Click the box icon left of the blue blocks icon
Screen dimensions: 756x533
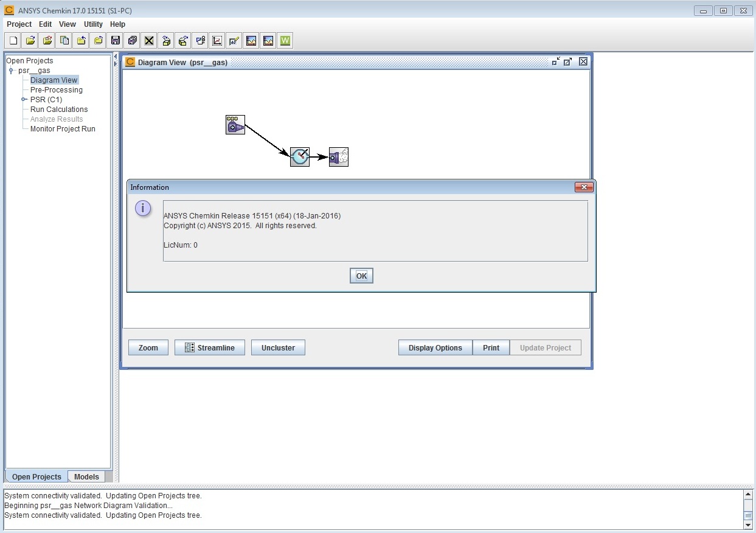click(183, 41)
